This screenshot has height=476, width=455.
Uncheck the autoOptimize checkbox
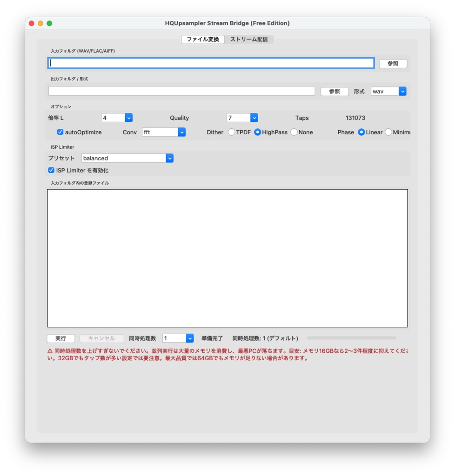tap(60, 132)
